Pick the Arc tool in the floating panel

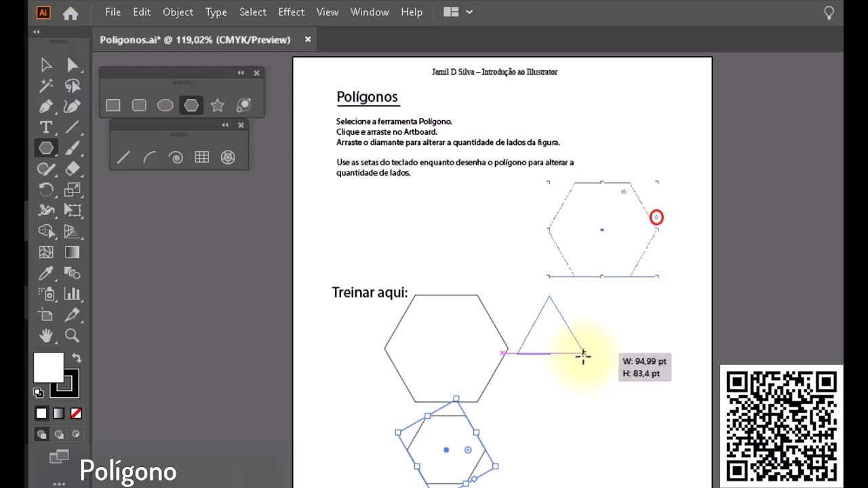coord(149,157)
